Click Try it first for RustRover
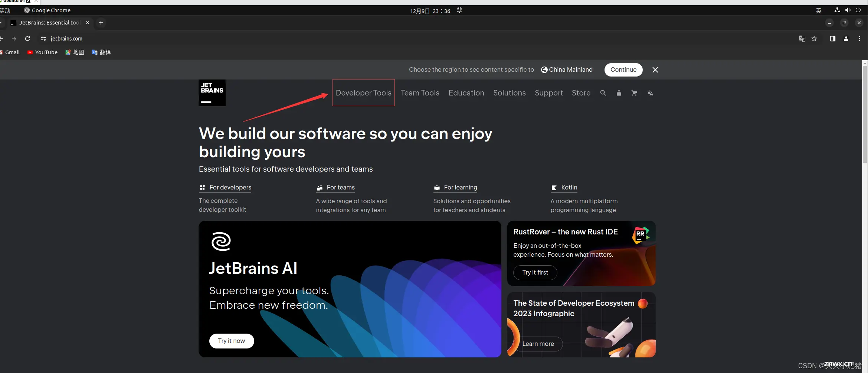 [x=535, y=273]
